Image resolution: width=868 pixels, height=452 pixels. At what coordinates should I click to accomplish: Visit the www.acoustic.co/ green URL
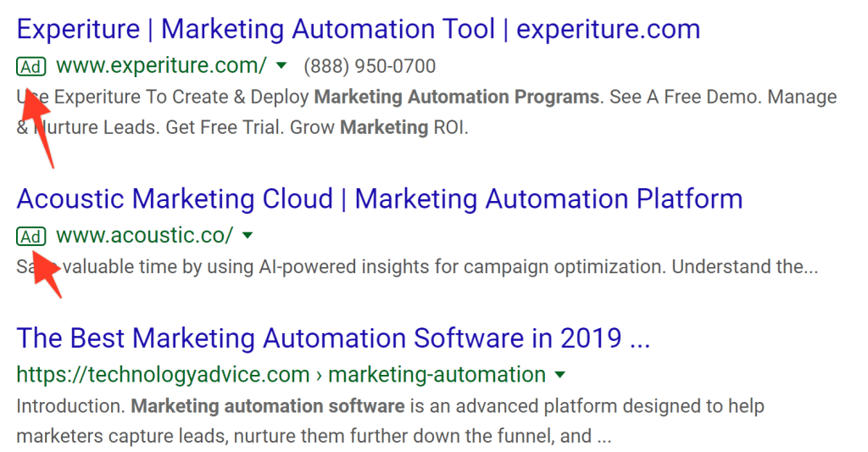click(145, 236)
